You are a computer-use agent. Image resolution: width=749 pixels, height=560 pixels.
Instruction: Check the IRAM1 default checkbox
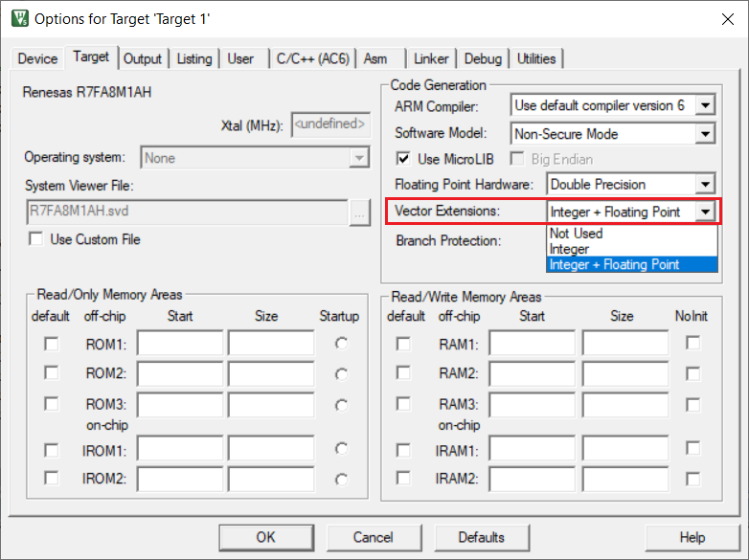point(403,450)
